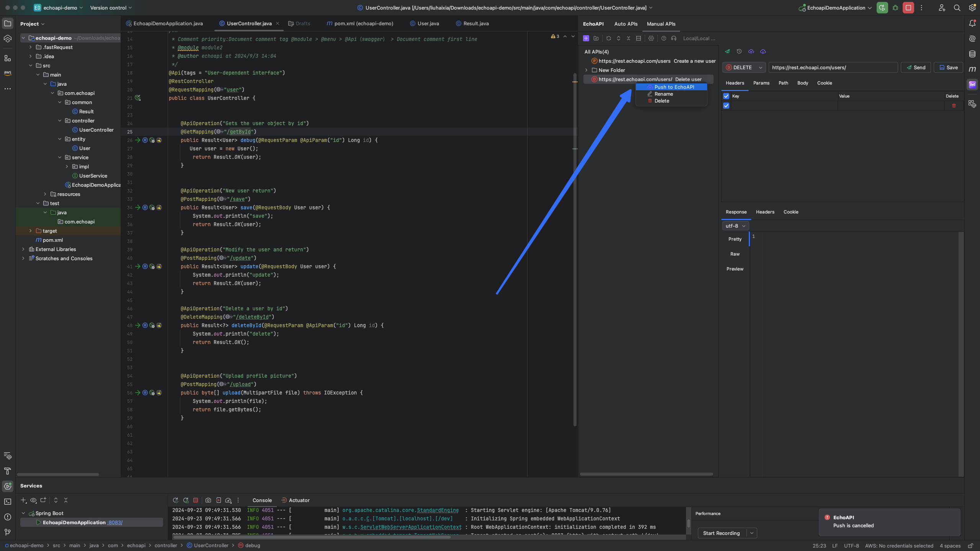Open the Terminal tool window icon

8,501
